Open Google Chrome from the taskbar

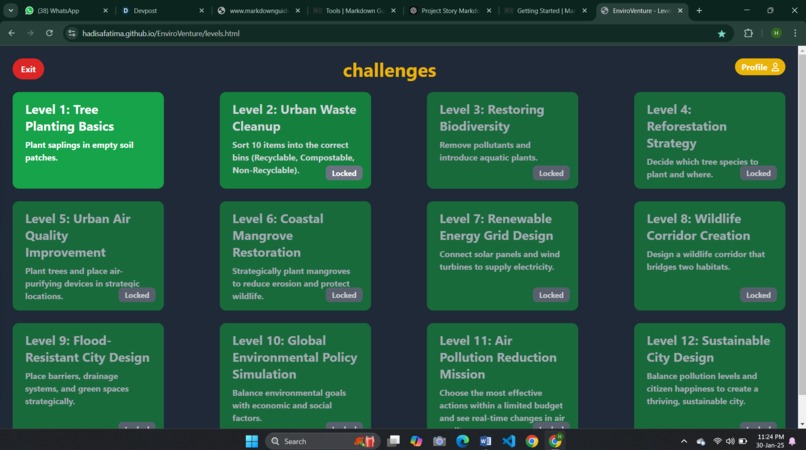coord(532,441)
